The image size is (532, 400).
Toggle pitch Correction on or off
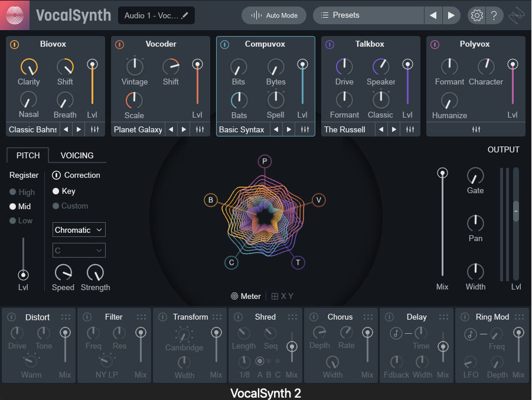coord(57,175)
